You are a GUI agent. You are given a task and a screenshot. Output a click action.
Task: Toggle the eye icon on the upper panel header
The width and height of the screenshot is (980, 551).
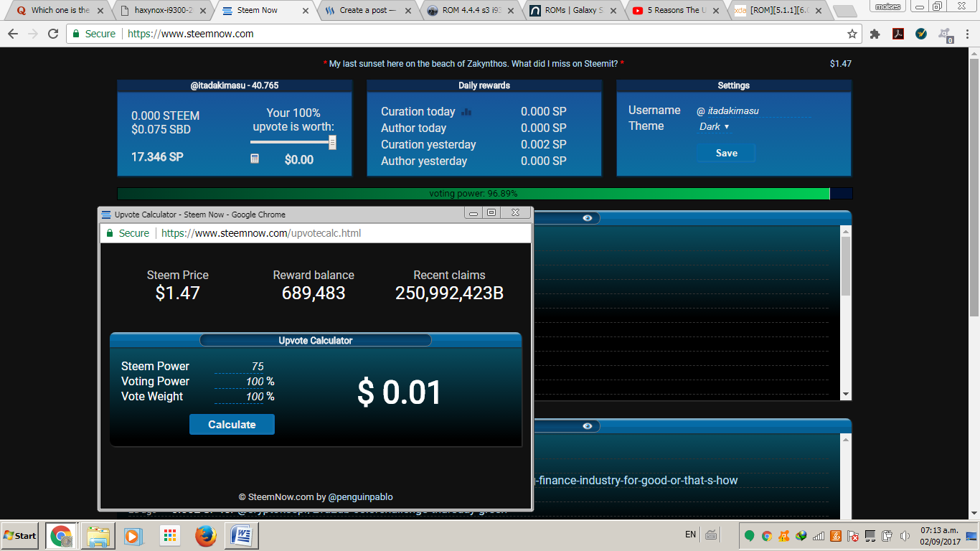click(588, 217)
